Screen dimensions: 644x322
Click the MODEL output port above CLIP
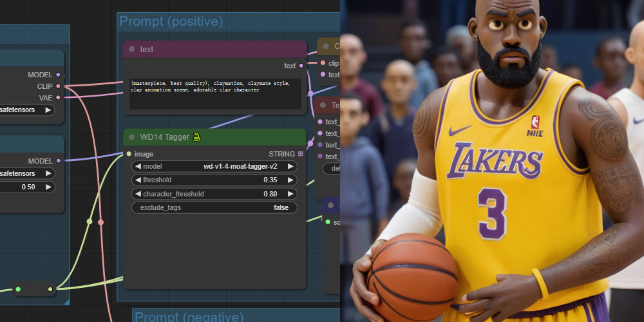[58, 75]
